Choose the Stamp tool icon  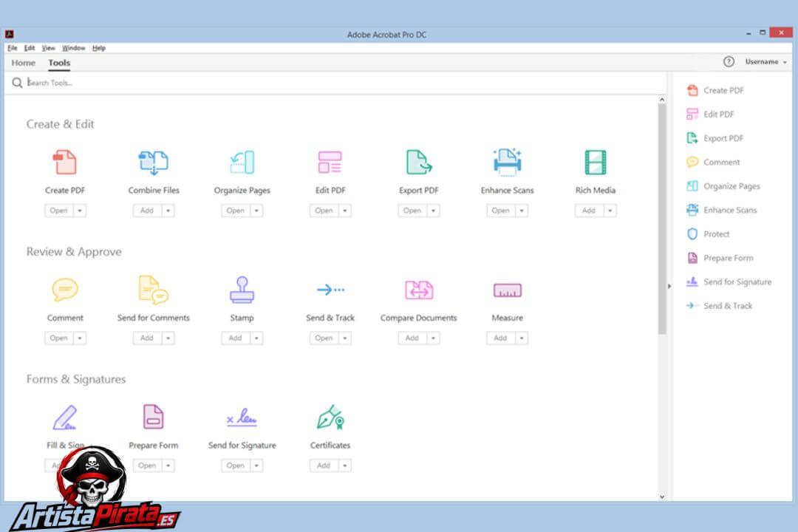(x=242, y=290)
